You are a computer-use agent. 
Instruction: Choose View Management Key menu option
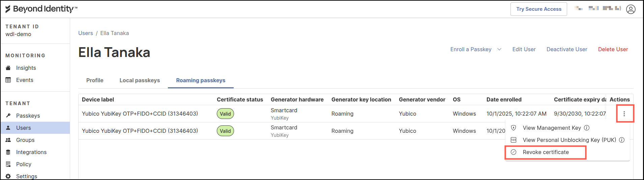[x=552, y=128]
